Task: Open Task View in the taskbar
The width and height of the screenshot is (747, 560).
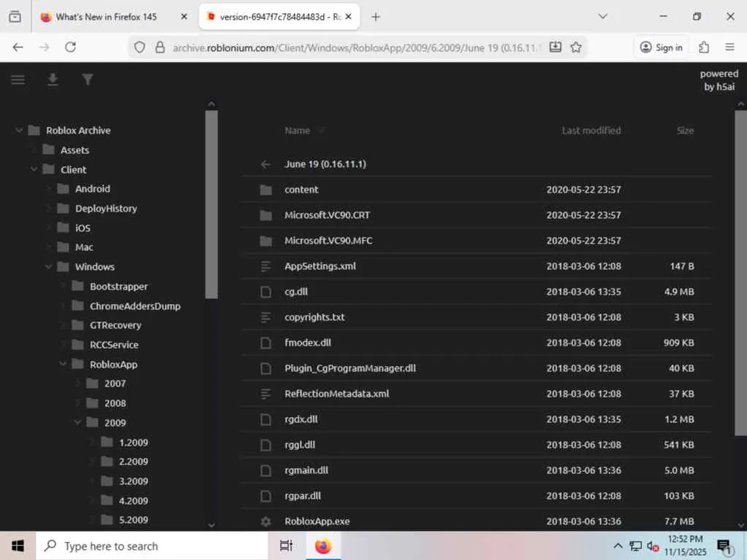Action: tap(286, 545)
